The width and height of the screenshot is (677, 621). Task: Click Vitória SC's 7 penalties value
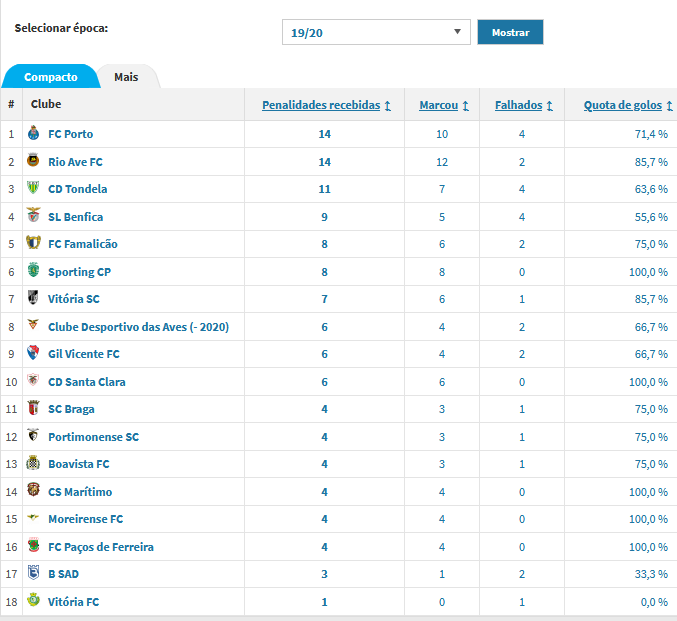(325, 299)
